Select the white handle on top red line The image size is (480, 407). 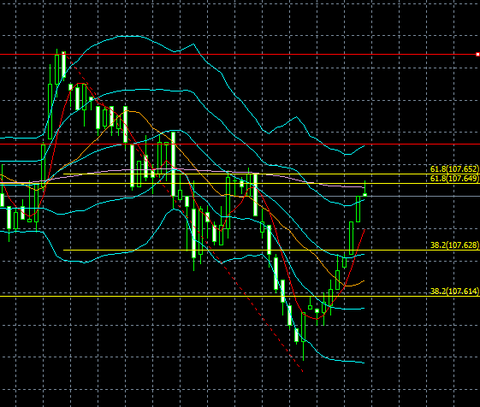[478, 54]
